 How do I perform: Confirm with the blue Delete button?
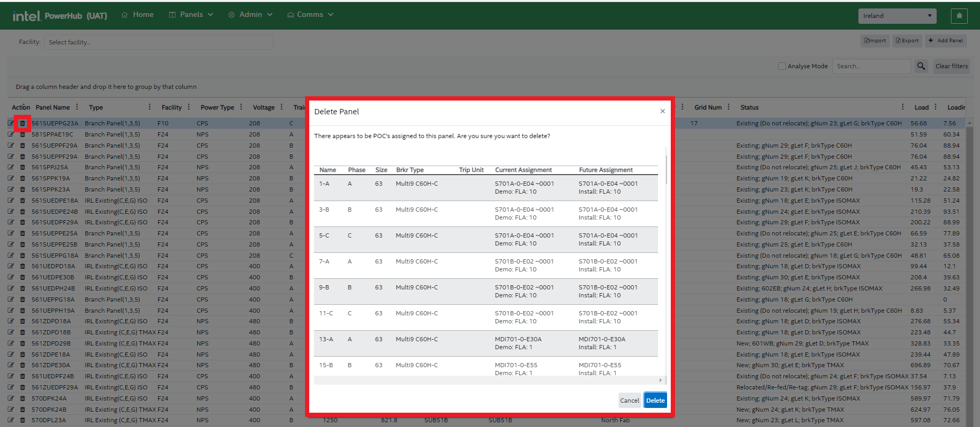point(655,401)
